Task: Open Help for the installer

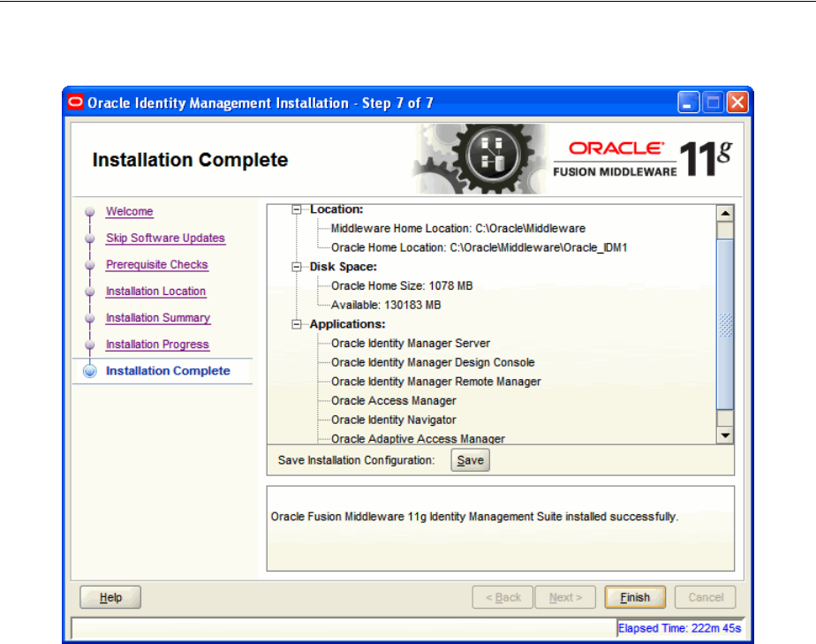Action: 110,597
